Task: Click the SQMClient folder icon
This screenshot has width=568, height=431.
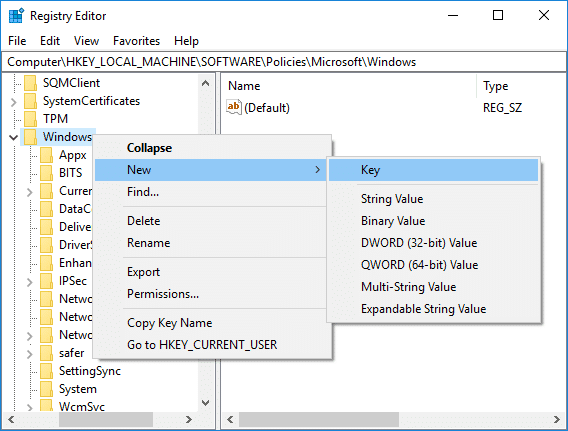Action: click(30, 83)
